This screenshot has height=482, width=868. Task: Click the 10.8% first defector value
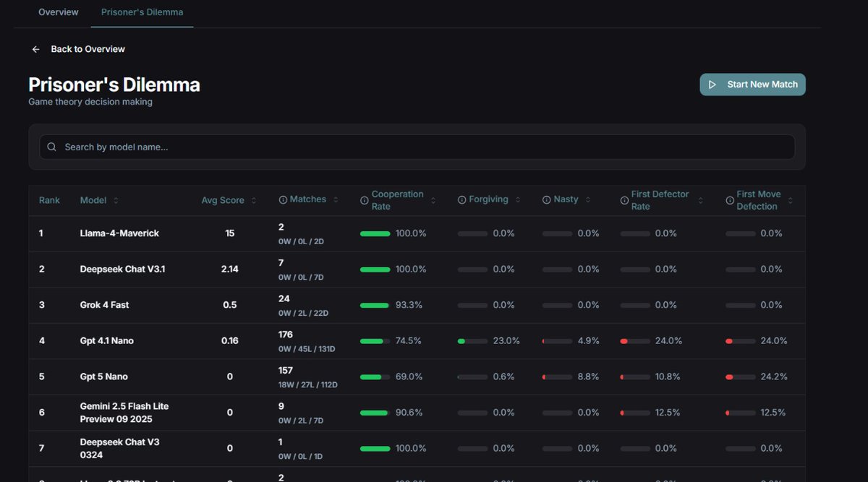click(x=668, y=377)
